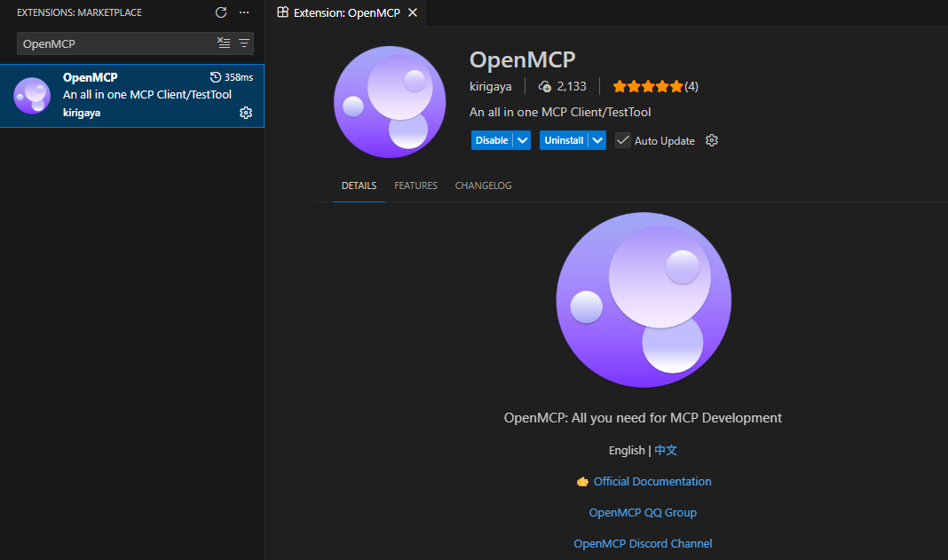Switch to the DETAILS tab
Screen dimensions: 948x560
point(359,185)
